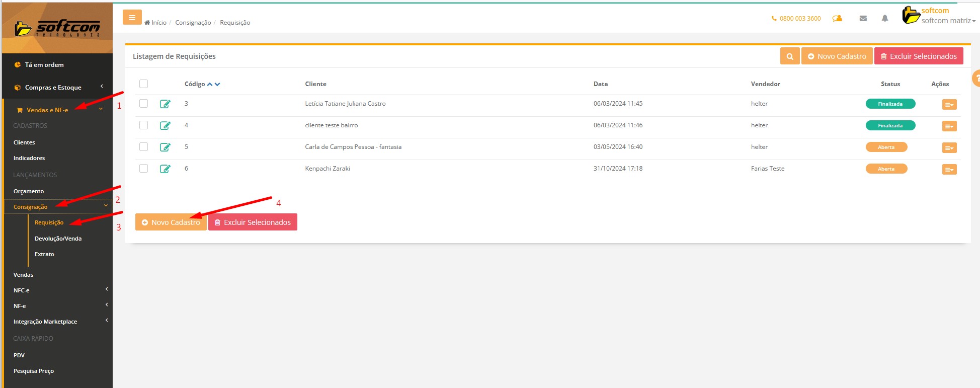Open the notifications bell icon
Screen dimensions: 980x388
(884, 19)
